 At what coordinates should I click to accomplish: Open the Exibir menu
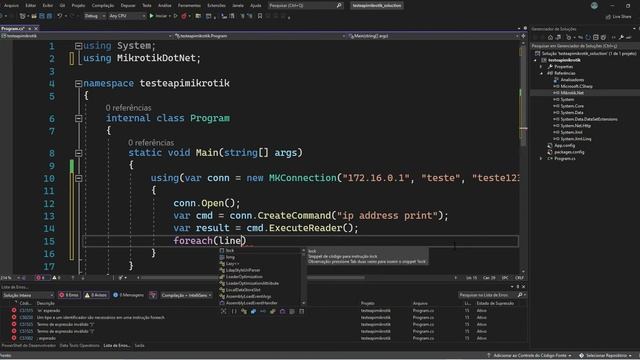[48, 6]
